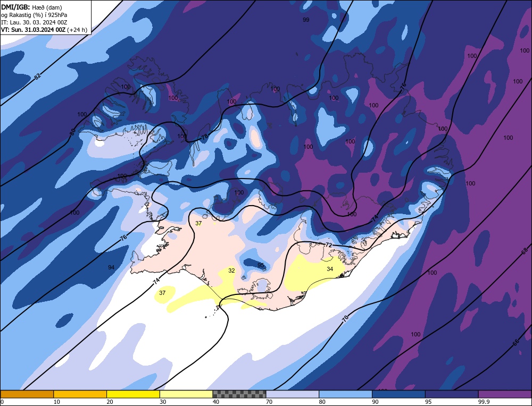
Task: Click the humidity value '34' on the map
Action: pyautogui.click(x=330, y=269)
